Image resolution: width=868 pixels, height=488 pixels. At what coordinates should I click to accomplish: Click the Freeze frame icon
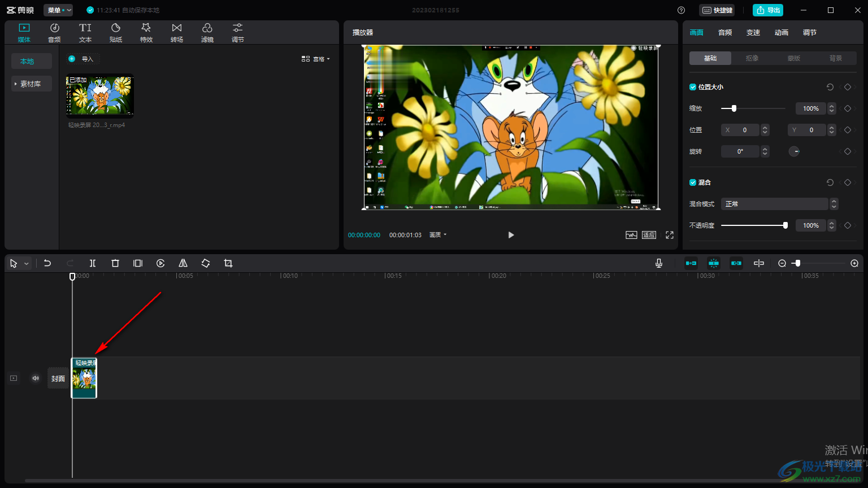[x=138, y=263]
